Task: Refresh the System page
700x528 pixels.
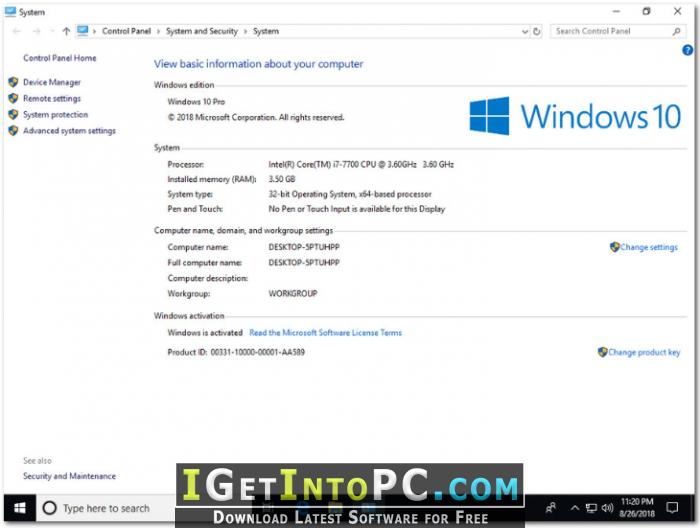Action: click(x=537, y=31)
